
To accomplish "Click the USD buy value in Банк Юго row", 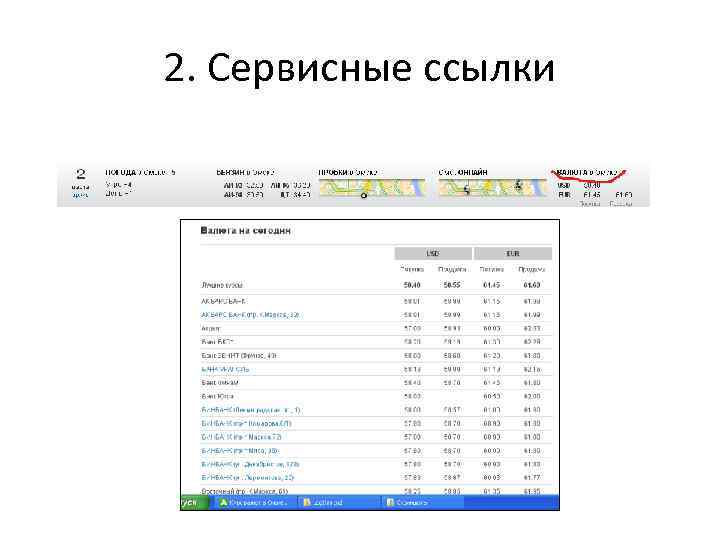I will [x=412, y=396].
